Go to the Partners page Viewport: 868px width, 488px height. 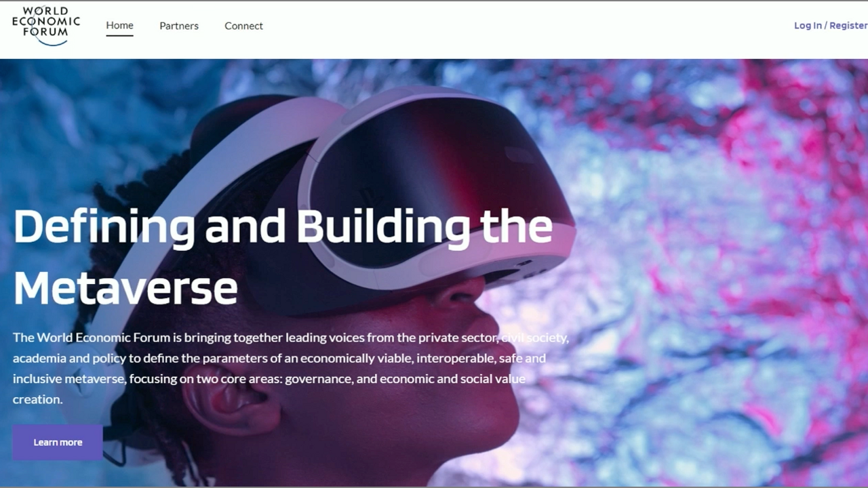click(x=179, y=26)
